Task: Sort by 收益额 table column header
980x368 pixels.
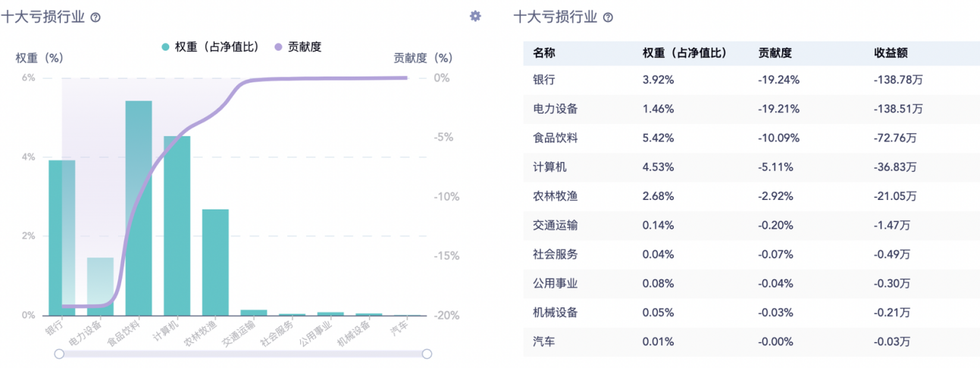Action: coord(891,53)
